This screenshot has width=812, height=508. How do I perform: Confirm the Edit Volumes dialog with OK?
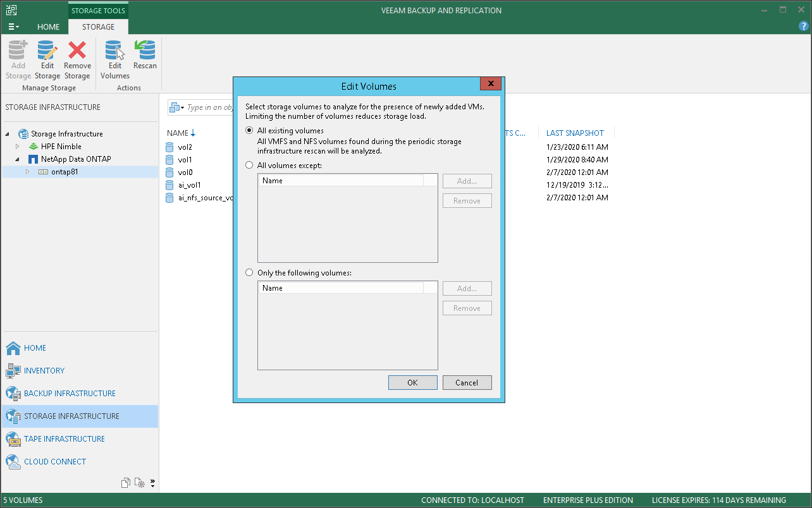tap(412, 383)
